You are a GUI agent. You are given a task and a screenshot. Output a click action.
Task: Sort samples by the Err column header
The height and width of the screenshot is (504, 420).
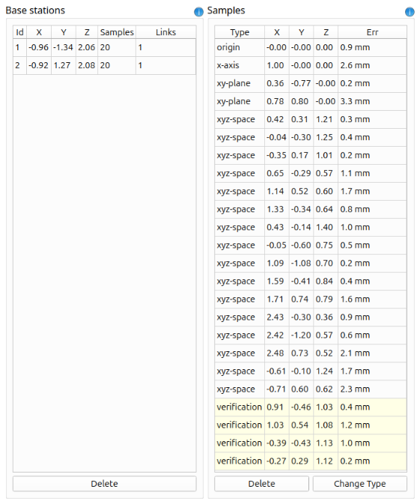pos(372,32)
